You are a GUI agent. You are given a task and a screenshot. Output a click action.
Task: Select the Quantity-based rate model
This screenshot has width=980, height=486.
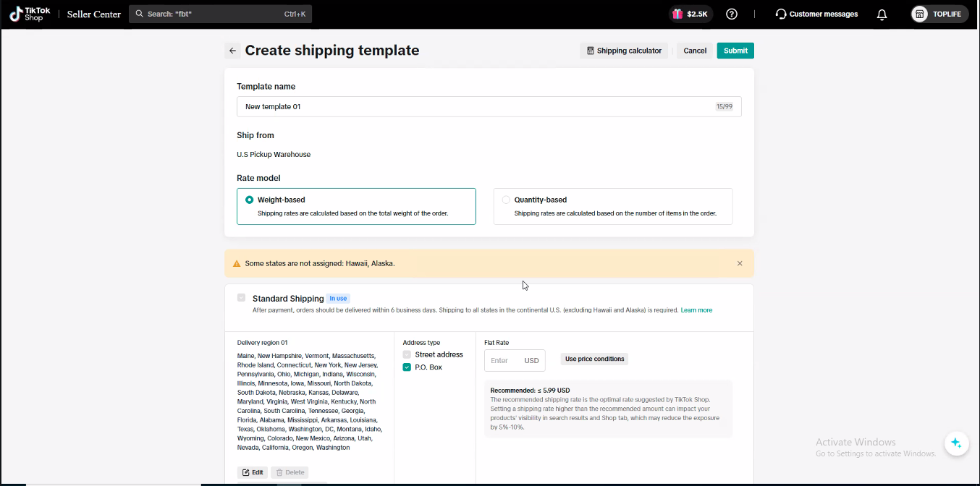point(506,200)
